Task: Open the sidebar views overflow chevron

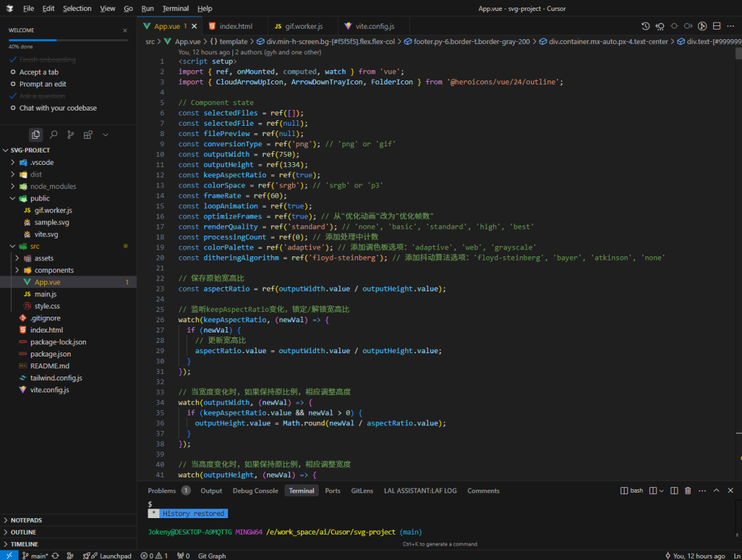Action: click(x=106, y=135)
